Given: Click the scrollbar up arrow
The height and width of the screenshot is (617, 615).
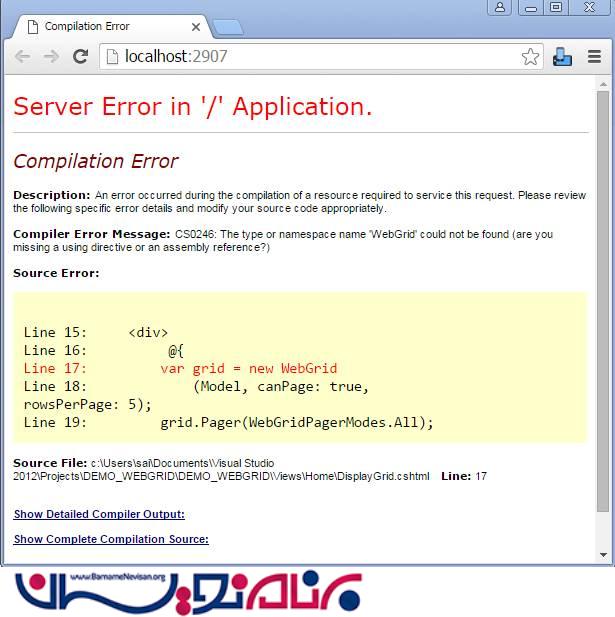Looking at the screenshot, I should (603, 83).
